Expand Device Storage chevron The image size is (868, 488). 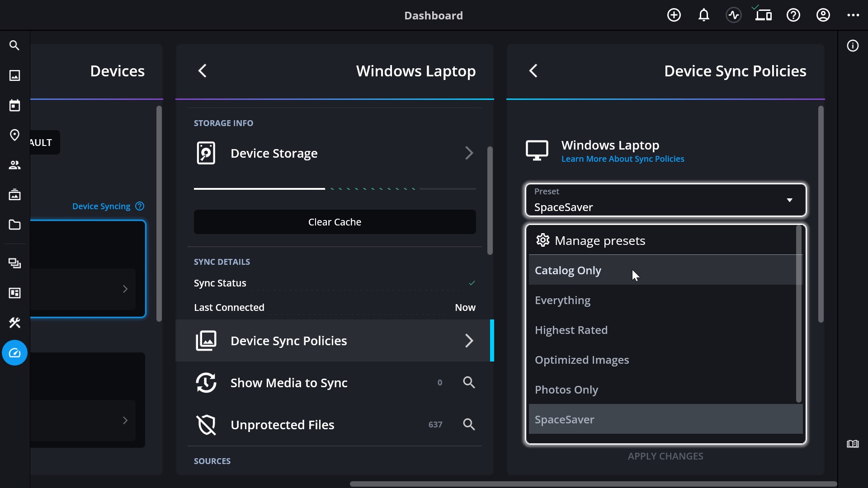[469, 153]
